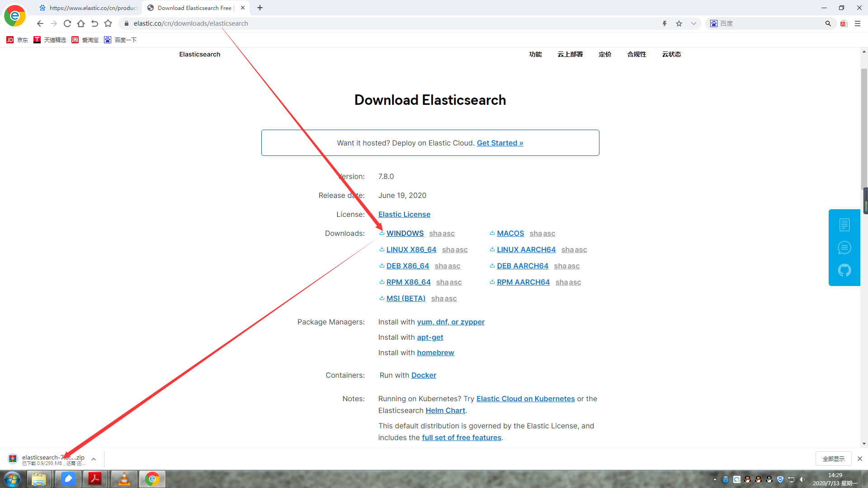This screenshot has height=488, width=868.
Task: Download the LINUX AARCH64 package
Action: pos(526,249)
